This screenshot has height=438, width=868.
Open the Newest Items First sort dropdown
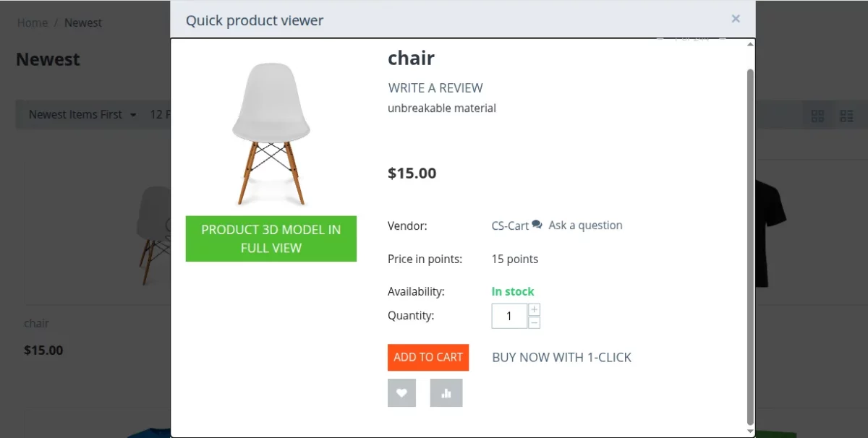(82, 114)
